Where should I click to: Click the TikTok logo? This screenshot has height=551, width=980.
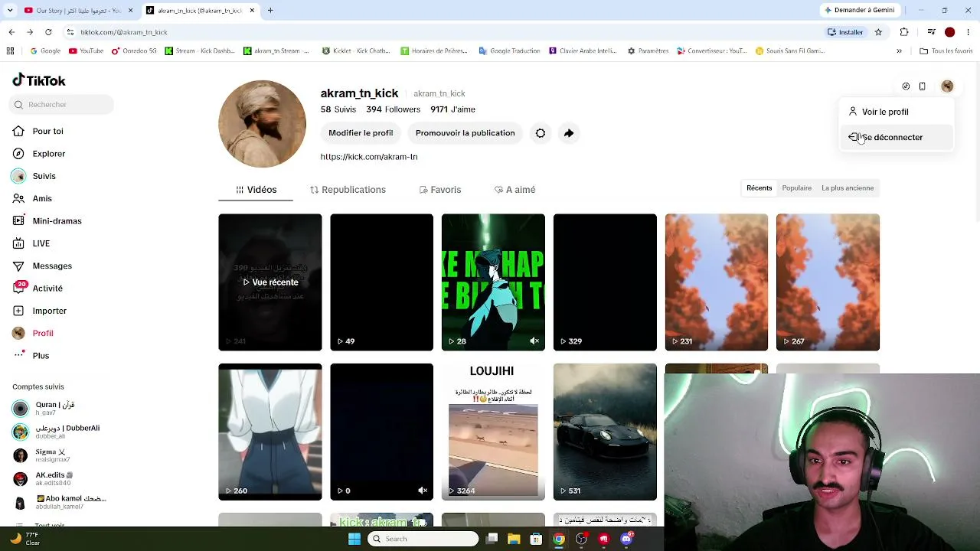39,80
